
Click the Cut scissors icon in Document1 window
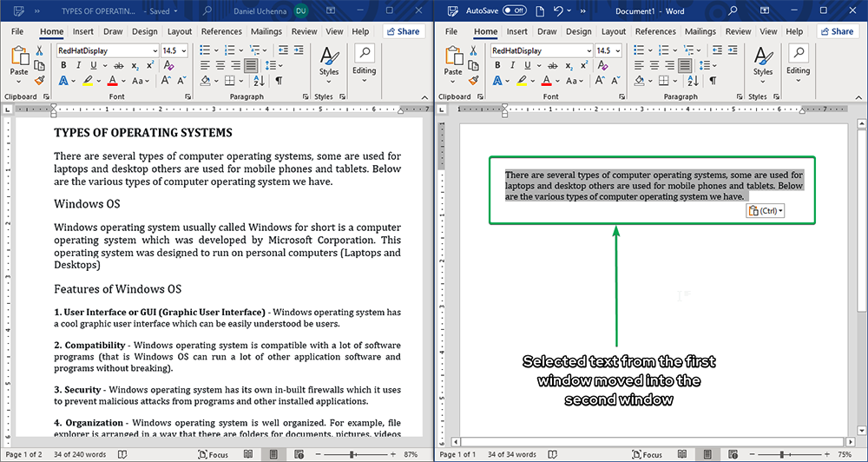[474, 51]
